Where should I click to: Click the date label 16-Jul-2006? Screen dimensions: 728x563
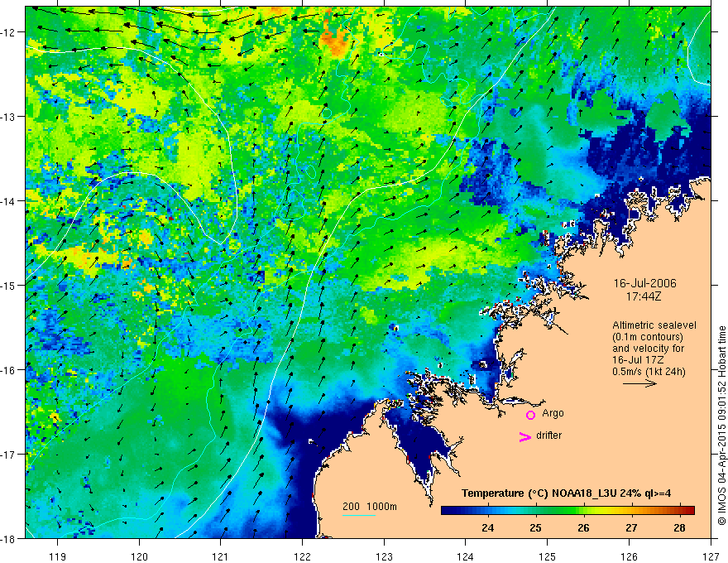(x=645, y=283)
